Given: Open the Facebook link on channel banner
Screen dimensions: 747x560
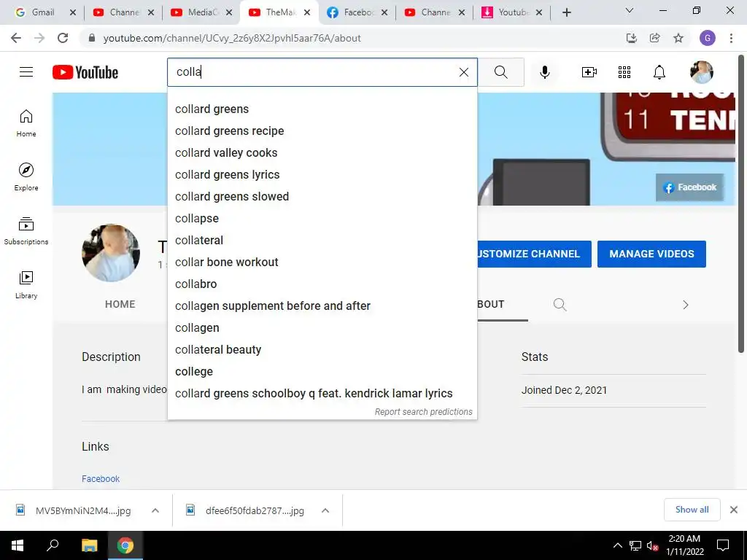Looking at the screenshot, I should click(x=689, y=187).
